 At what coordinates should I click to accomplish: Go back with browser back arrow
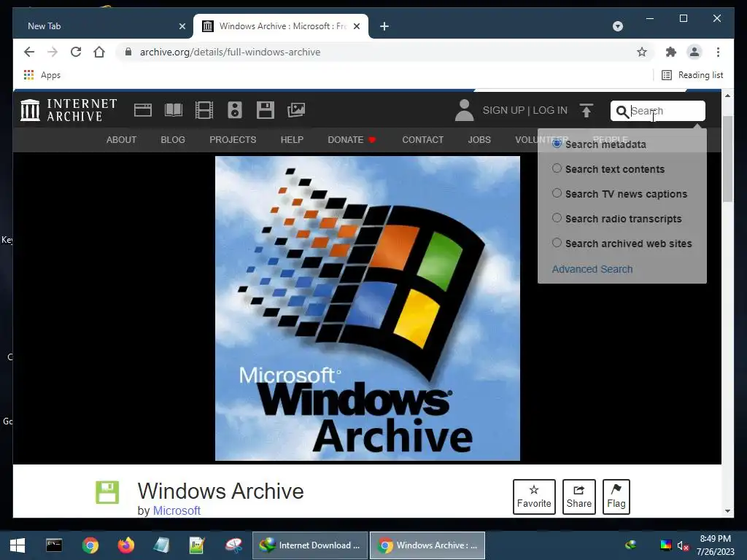pyautogui.click(x=29, y=52)
